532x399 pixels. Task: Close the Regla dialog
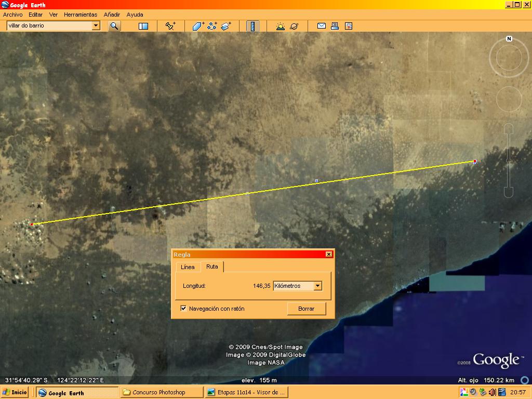point(328,254)
